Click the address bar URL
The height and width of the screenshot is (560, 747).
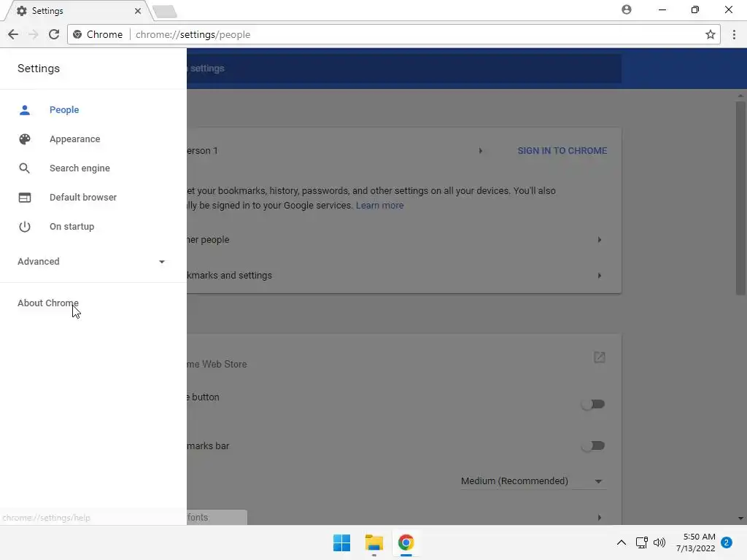(193, 34)
